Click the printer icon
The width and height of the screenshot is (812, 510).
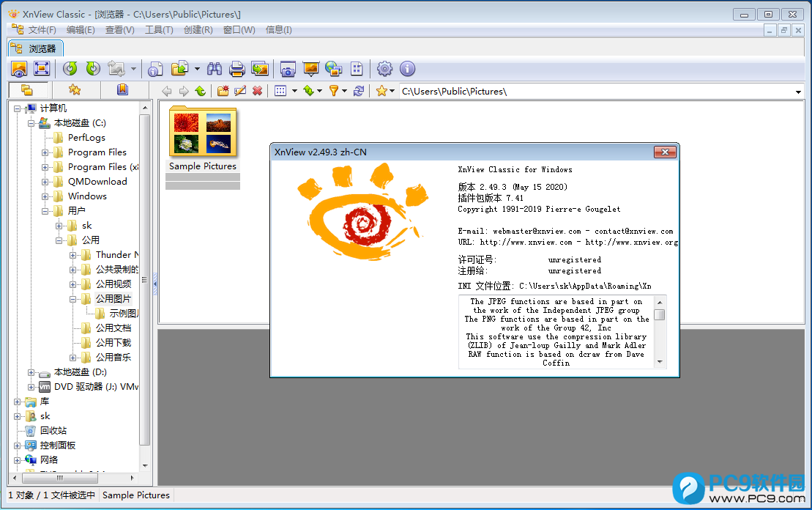[236, 68]
